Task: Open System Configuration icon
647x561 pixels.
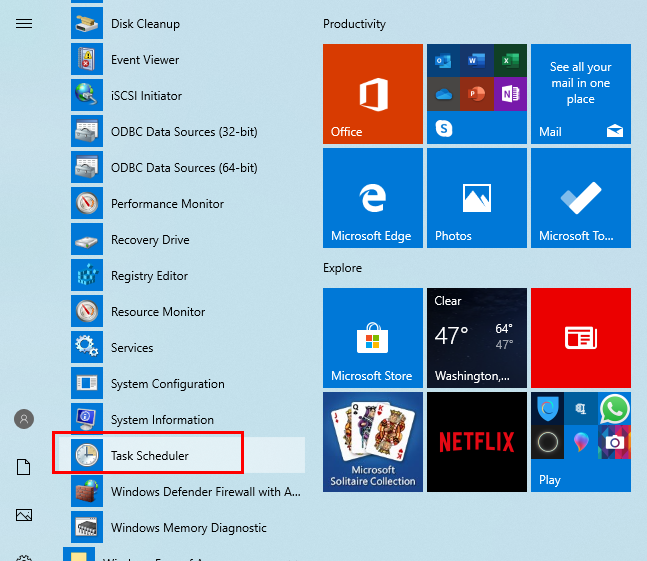Action: (x=87, y=383)
